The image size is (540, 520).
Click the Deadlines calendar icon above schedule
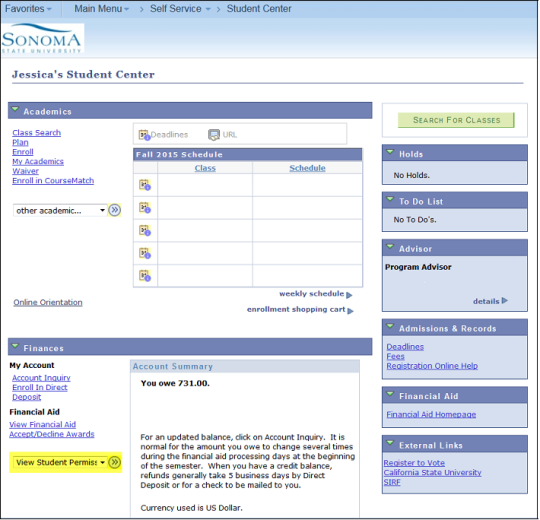click(x=144, y=135)
